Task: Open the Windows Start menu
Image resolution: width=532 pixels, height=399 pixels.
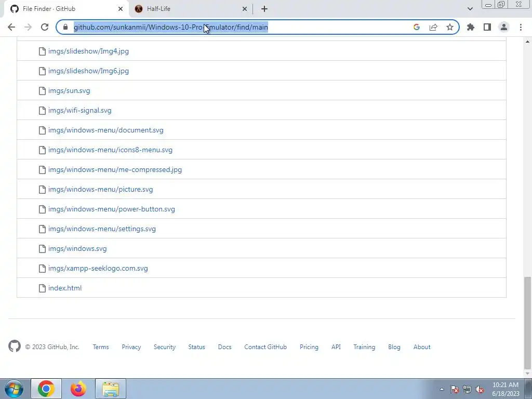Action: coord(14,389)
